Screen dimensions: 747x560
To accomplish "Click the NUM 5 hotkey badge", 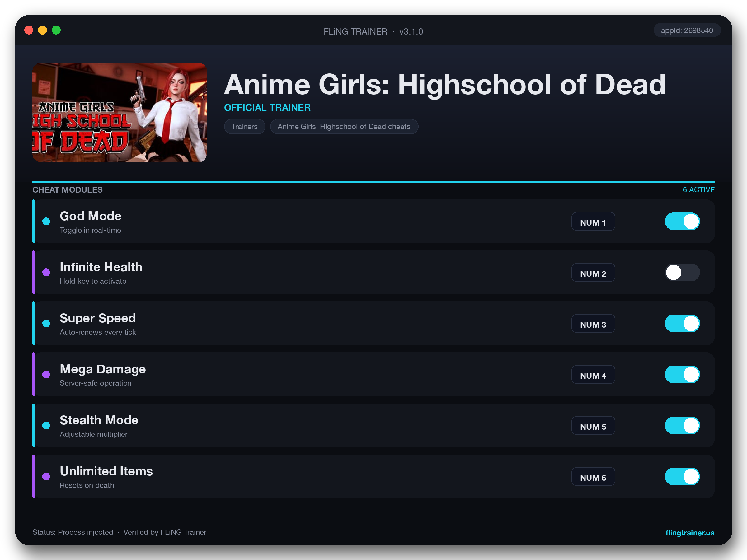I will tap(593, 425).
